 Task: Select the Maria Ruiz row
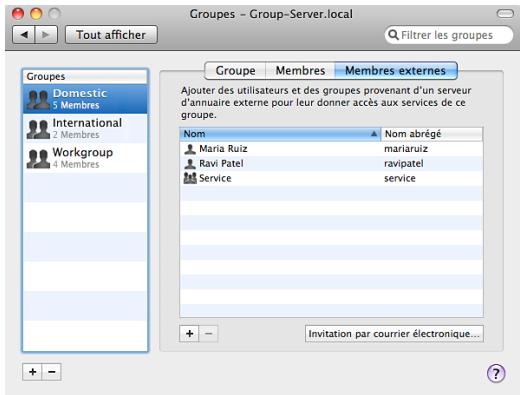(x=331, y=149)
